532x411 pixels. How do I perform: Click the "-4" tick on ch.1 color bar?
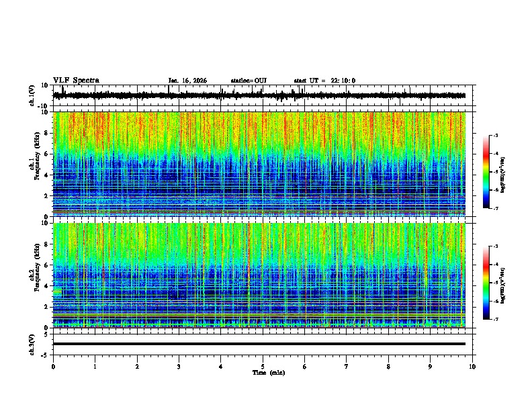[x=495, y=154]
